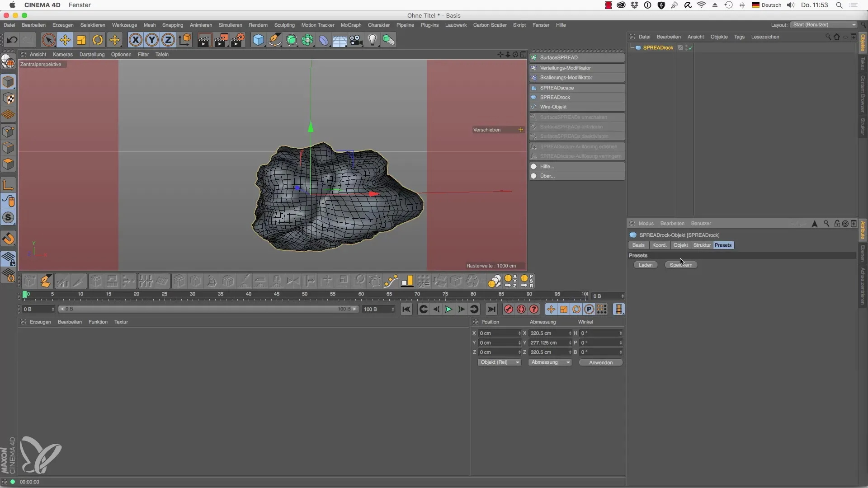The height and width of the screenshot is (488, 868).
Task: Switch to the Objekt tab
Action: coord(680,245)
